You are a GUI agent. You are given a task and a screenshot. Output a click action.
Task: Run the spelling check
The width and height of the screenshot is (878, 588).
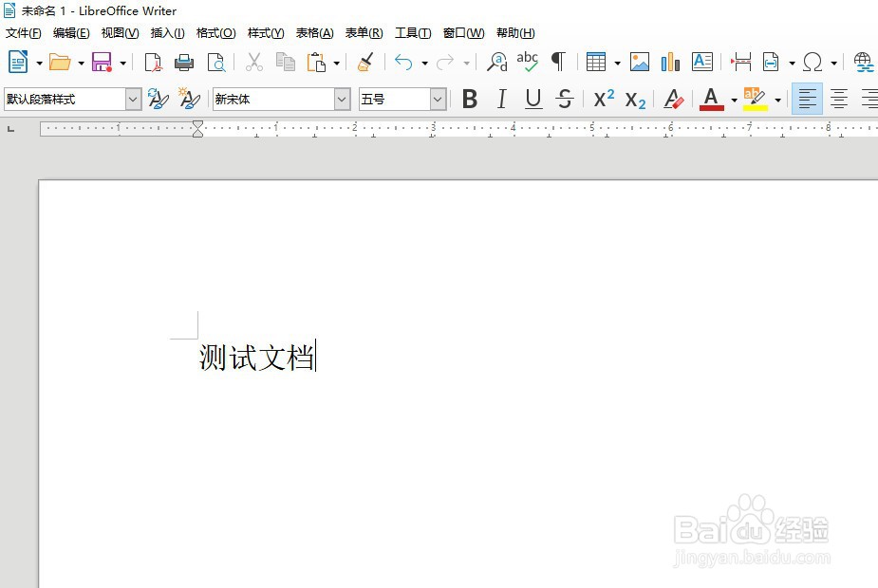528,62
